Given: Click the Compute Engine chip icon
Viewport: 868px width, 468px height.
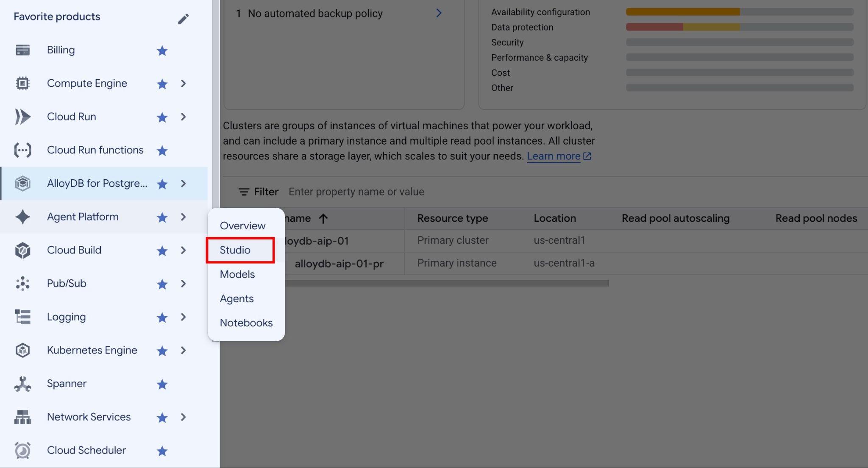Looking at the screenshot, I should (22, 84).
